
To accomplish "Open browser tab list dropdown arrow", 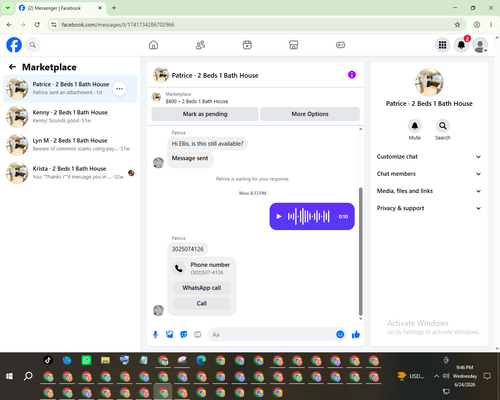I will (x=8, y=8).
